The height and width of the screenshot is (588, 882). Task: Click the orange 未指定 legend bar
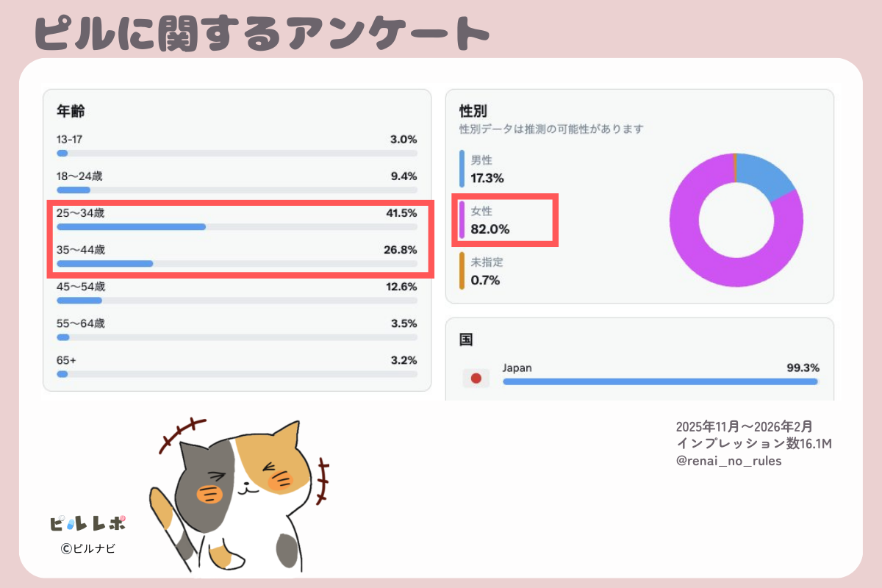tap(462, 270)
